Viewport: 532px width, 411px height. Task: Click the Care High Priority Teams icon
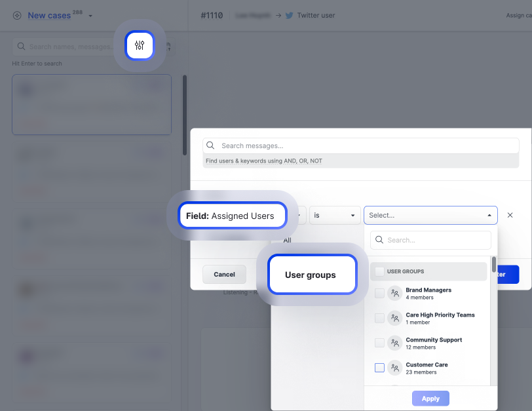coord(394,319)
